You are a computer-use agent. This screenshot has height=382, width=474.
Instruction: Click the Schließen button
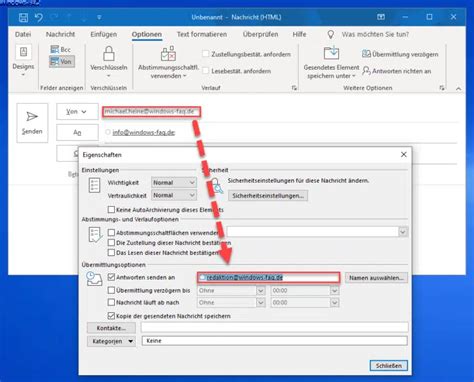pyautogui.click(x=389, y=366)
